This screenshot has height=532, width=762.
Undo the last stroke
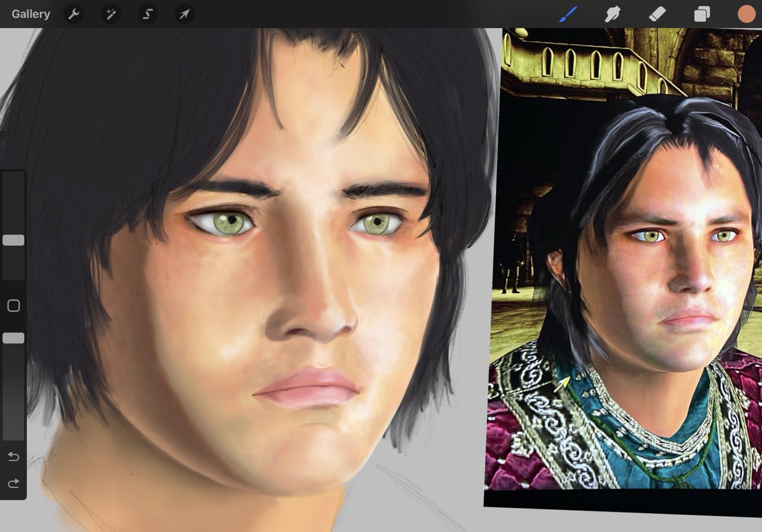pos(13,457)
